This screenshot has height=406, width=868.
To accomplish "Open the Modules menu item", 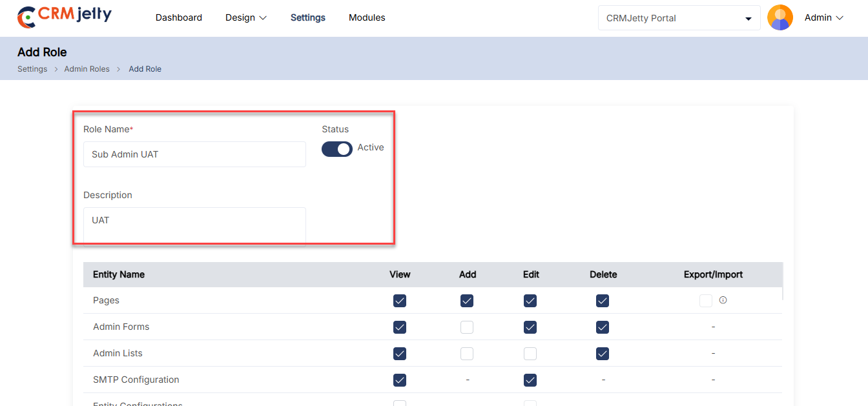I will tap(367, 18).
